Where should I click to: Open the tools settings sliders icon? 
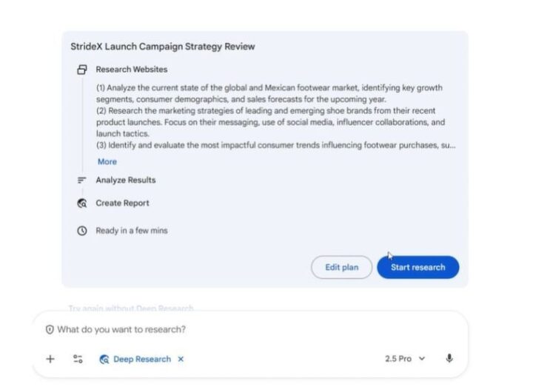coord(78,359)
